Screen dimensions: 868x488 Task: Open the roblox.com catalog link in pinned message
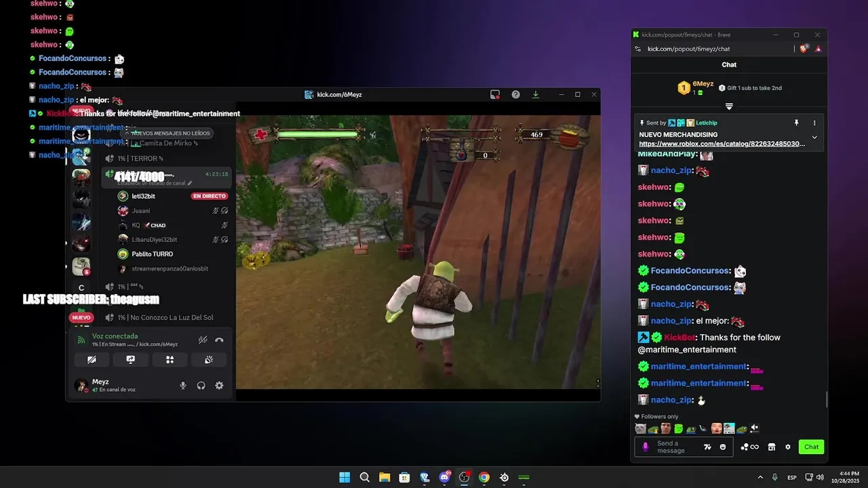[x=722, y=144]
